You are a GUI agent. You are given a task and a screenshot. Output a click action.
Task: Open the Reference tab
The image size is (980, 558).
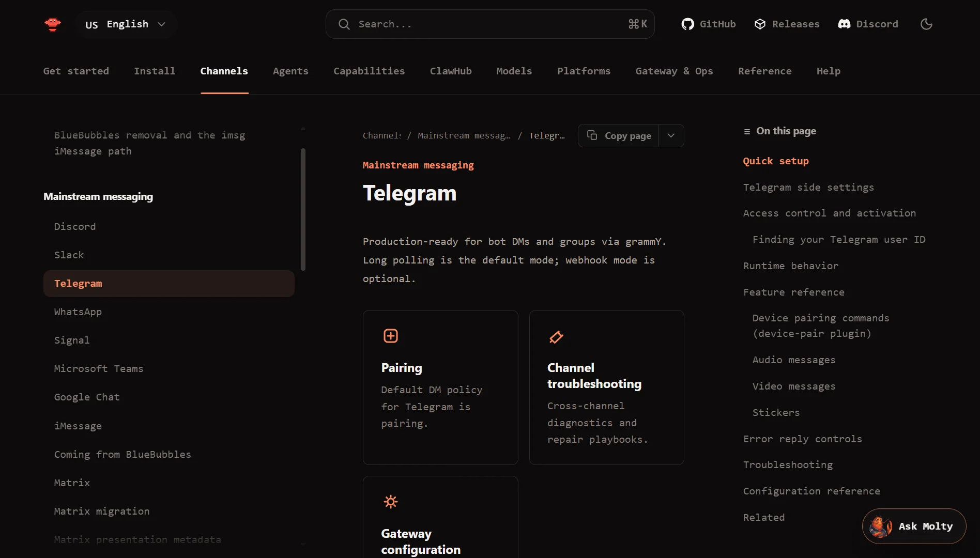(765, 71)
